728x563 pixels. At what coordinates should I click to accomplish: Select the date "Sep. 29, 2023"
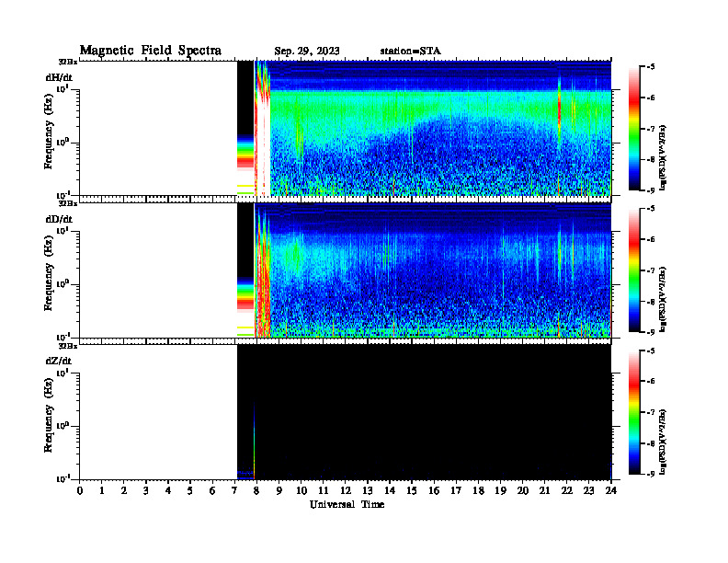point(306,52)
